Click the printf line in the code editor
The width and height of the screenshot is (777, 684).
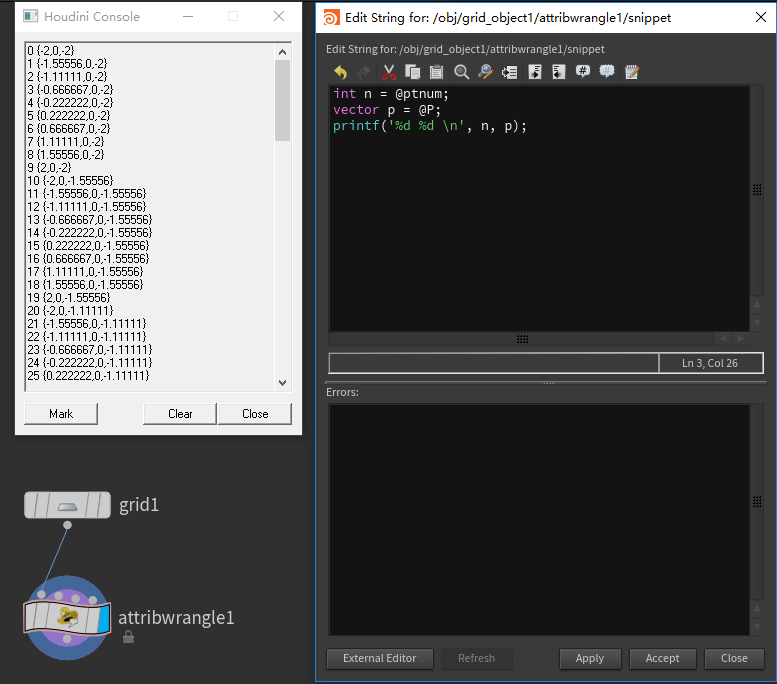(429, 126)
